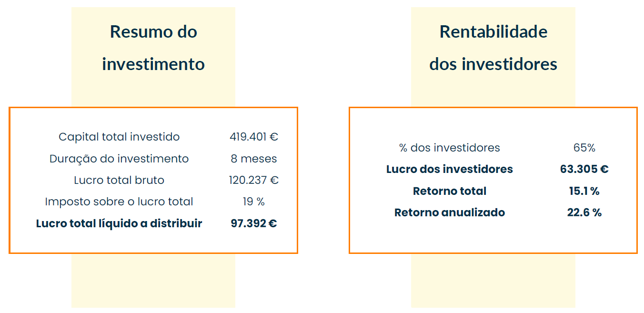Screen dimensions: 644x313
Task: Click the 'Resumo do investimento' heading
Action: pyautogui.click(x=153, y=48)
